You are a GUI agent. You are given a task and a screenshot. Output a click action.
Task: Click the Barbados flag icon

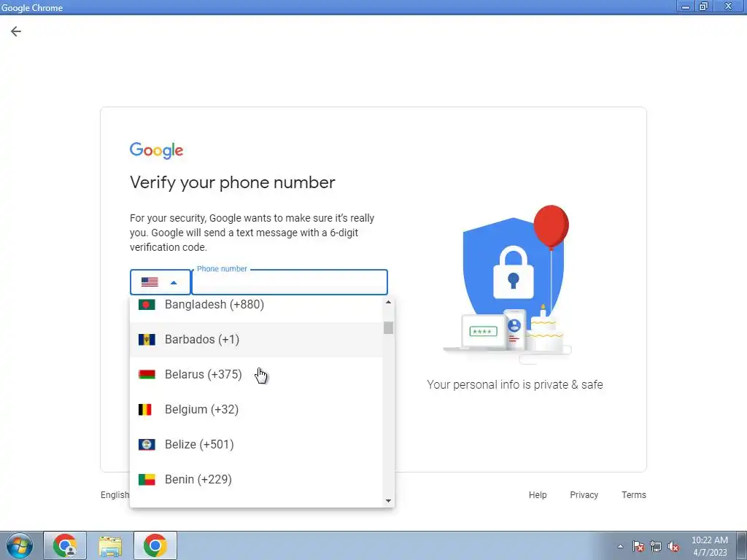[147, 340]
